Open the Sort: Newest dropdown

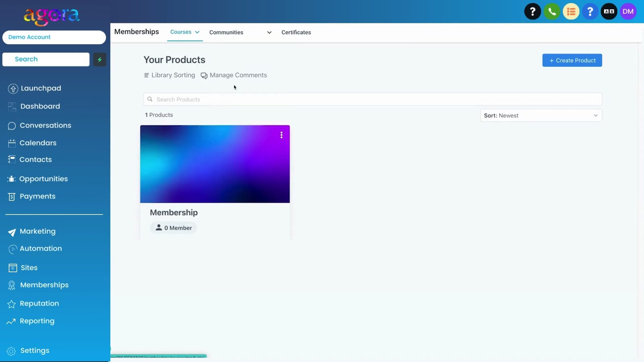tap(541, 115)
